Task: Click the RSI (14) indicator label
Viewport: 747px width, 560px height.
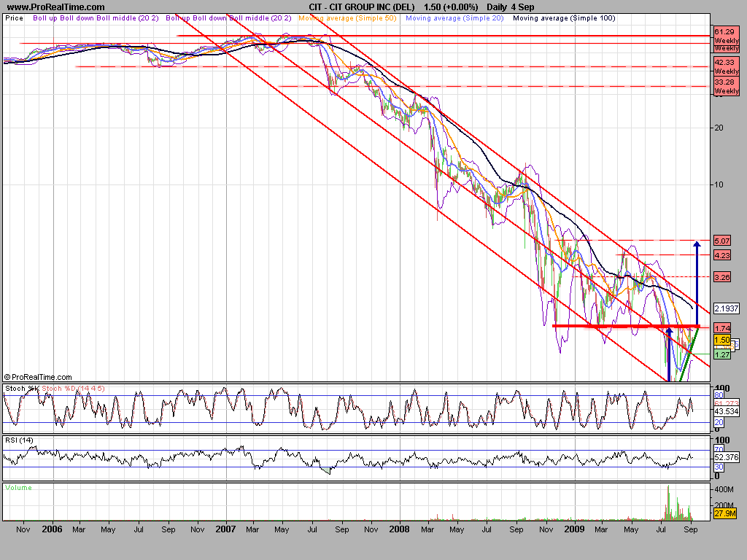Action: [x=19, y=440]
